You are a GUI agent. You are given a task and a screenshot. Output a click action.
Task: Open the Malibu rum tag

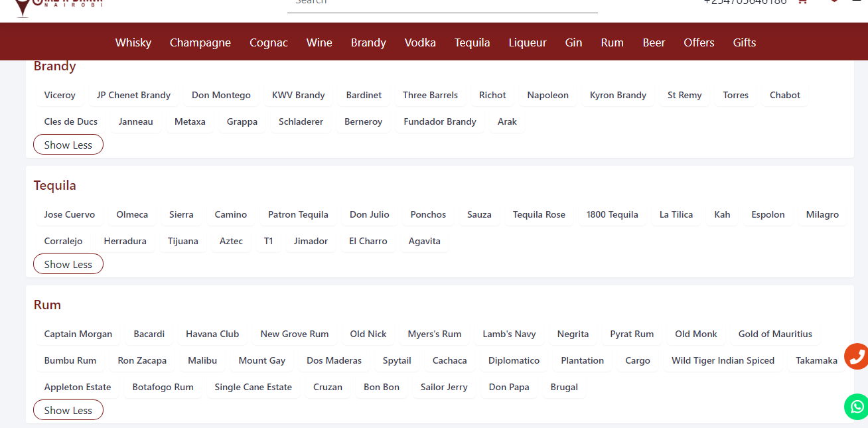[x=202, y=360]
